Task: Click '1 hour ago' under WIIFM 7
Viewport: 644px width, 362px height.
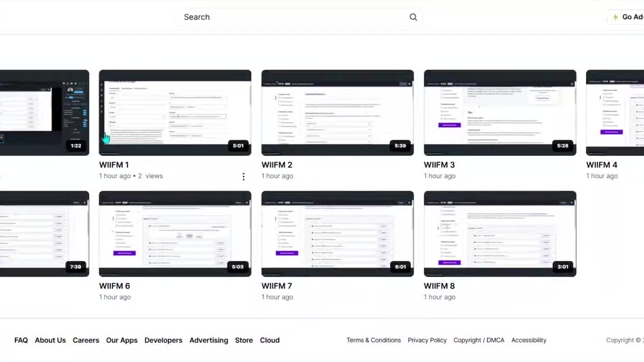Action: [277, 297]
